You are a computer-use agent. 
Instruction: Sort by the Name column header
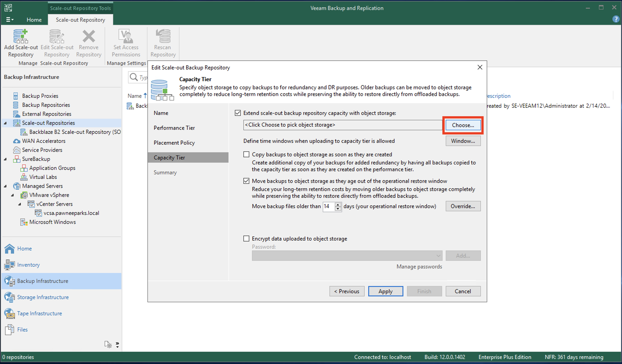[x=135, y=96]
